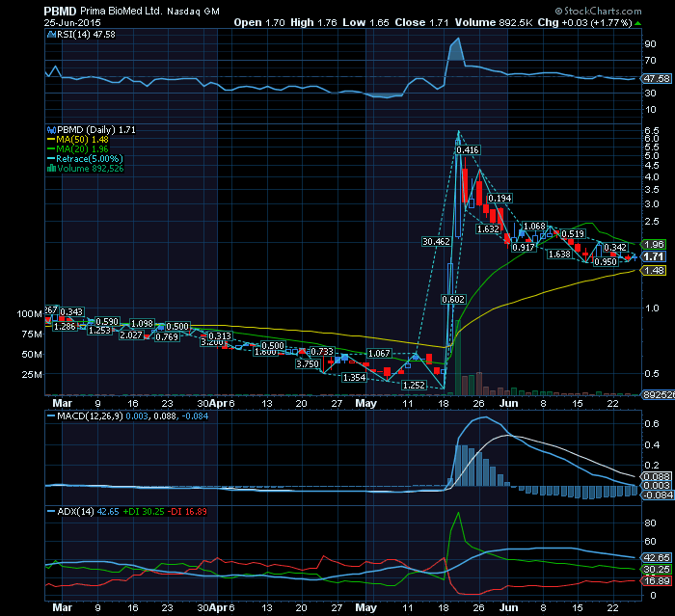This screenshot has width=675, height=616.
Task: Click the 'RSI(14) 47.58' indicator label
Action: tap(86, 35)
